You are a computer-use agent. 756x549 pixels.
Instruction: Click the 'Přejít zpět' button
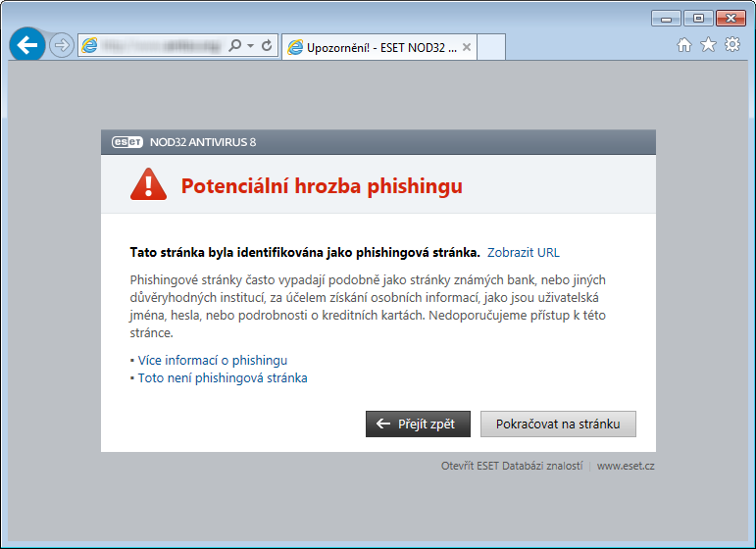pos(418,424)
